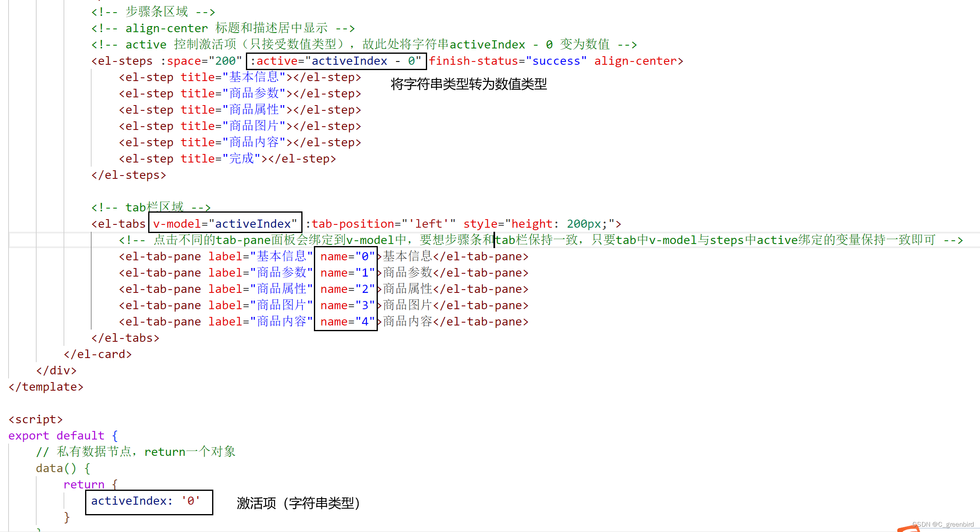980x532 pixels.
Task: Click the closing </el-card> tag
Action: click(x=98, y=354)
